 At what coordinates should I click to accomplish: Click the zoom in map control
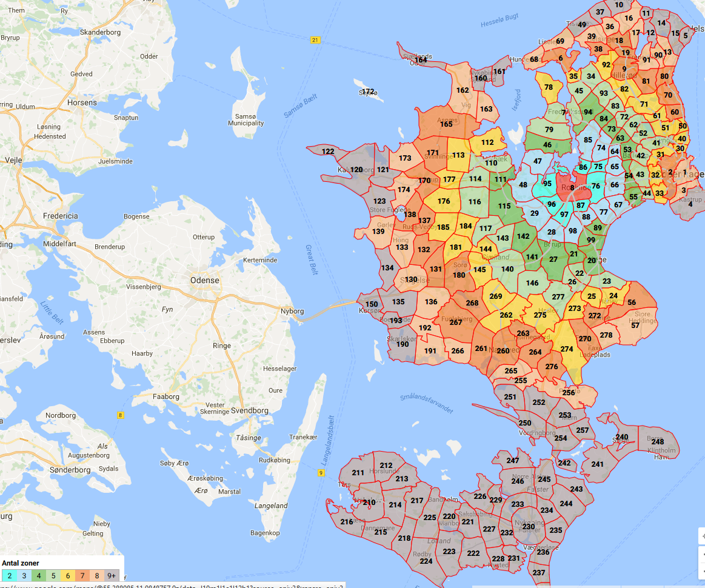pyautogui.click(x=702, y=553)
